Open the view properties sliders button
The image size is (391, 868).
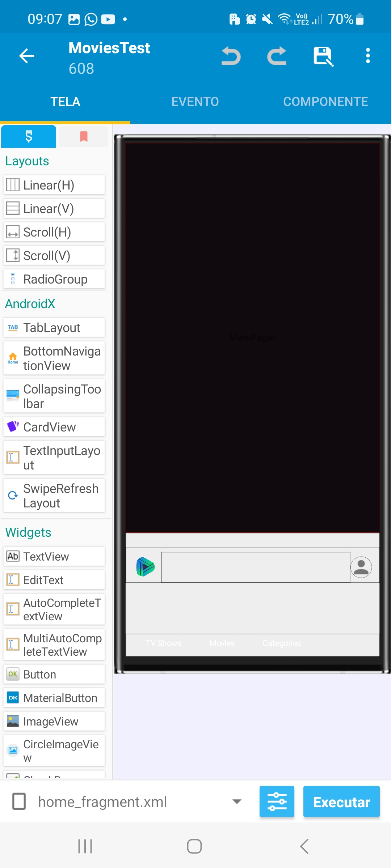[x=277, y=801]
